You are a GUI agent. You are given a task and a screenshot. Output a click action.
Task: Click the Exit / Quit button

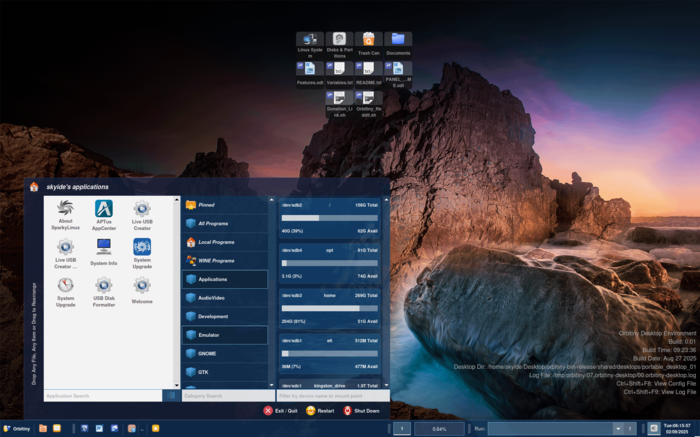coord(281,411)
